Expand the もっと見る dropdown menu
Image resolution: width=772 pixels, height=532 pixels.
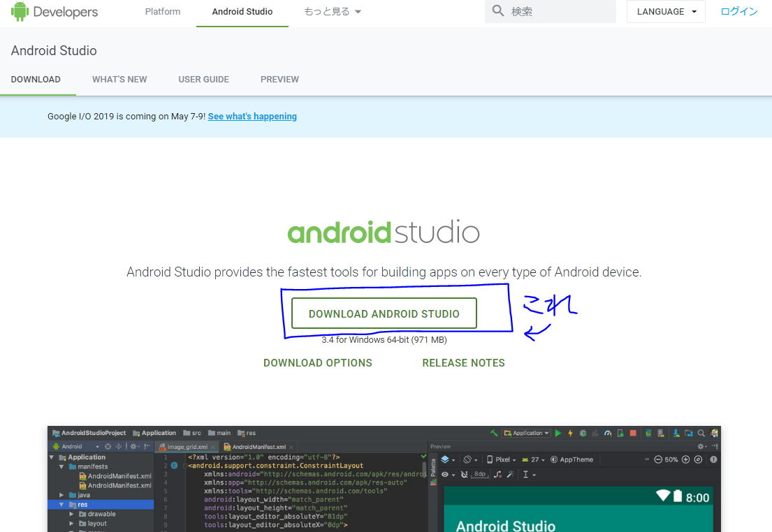[333, 11]
